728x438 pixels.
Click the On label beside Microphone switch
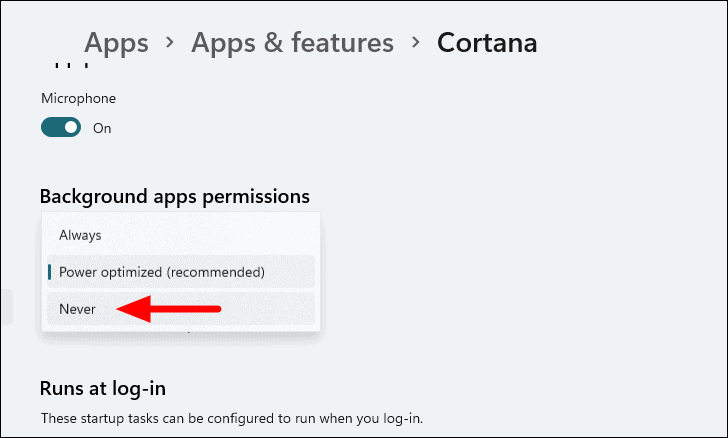102,128
